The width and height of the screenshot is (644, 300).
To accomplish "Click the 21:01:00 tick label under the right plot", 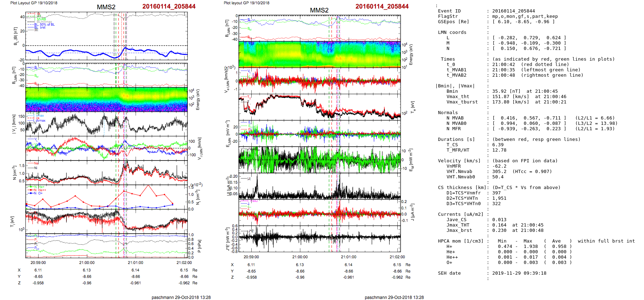I will point(348,257).
